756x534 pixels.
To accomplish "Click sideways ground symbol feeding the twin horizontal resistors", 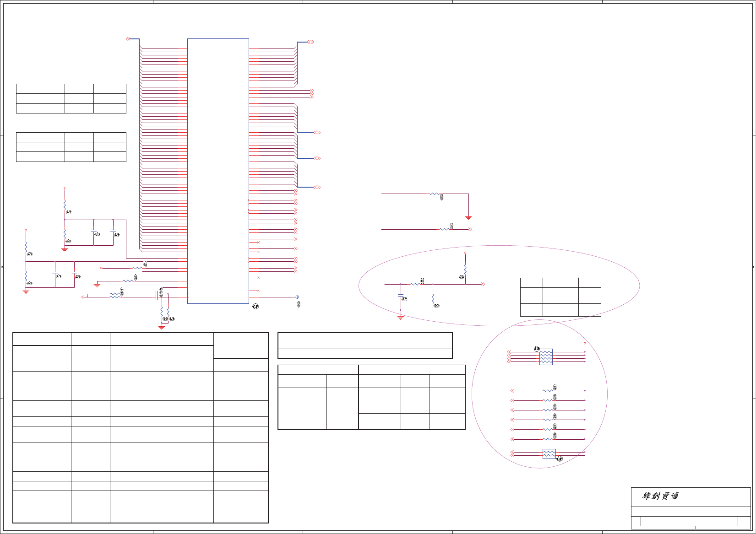I will (83, 297).
